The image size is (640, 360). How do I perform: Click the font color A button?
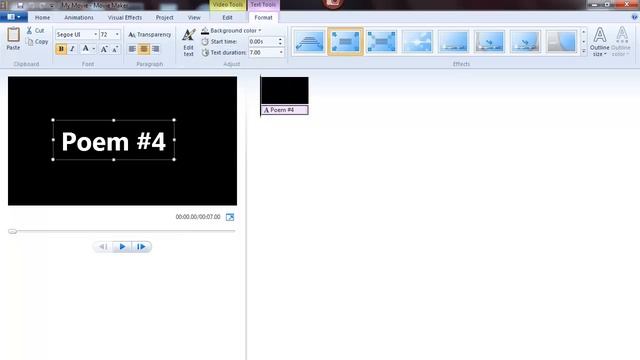[x=85, y=49]
